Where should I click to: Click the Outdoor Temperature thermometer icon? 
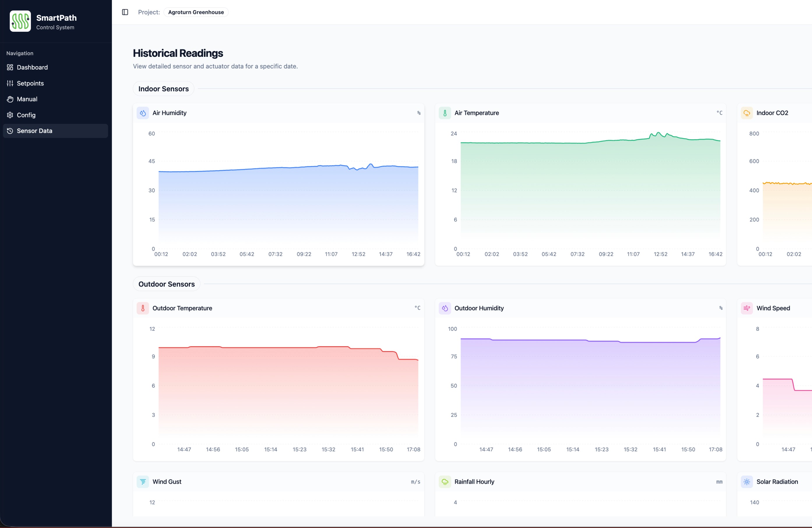pos(142,308)
